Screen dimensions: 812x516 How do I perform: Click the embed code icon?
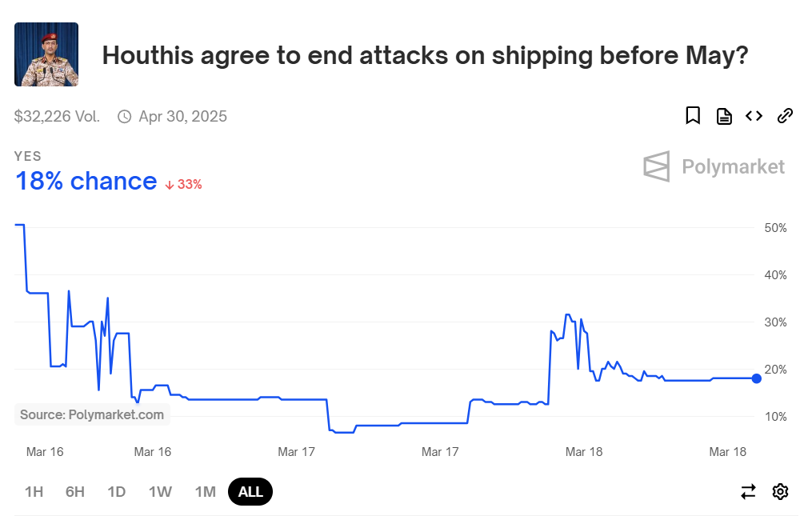coord(754,116)
